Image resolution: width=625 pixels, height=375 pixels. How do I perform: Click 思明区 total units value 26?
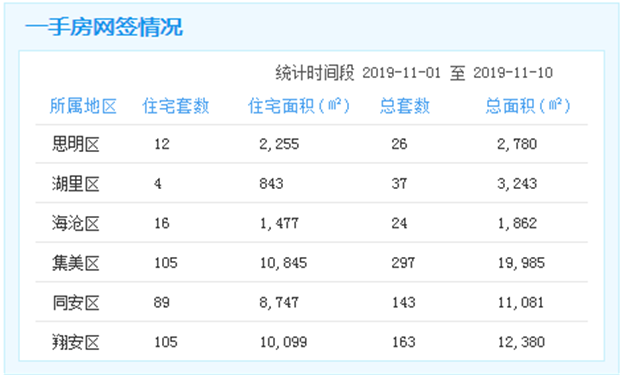399,144
